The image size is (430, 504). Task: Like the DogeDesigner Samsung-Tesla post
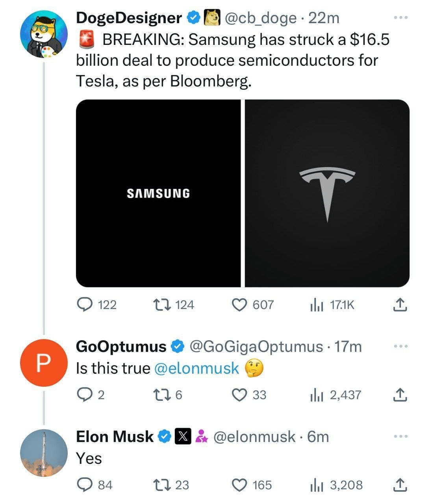pyautogui.click(x=239, y=304)
